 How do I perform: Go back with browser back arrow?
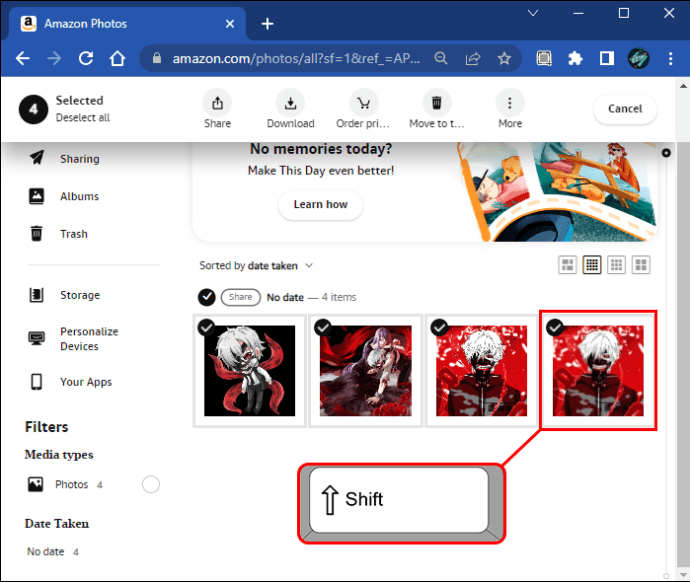22,58
